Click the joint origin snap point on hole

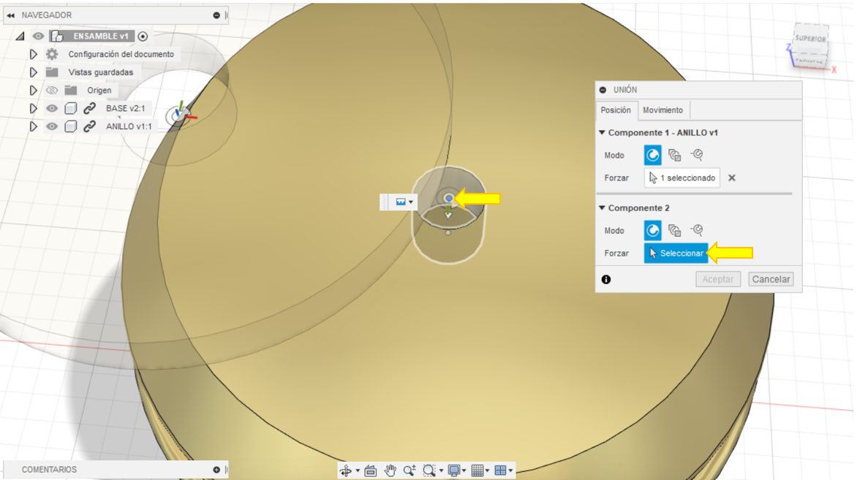449,198
